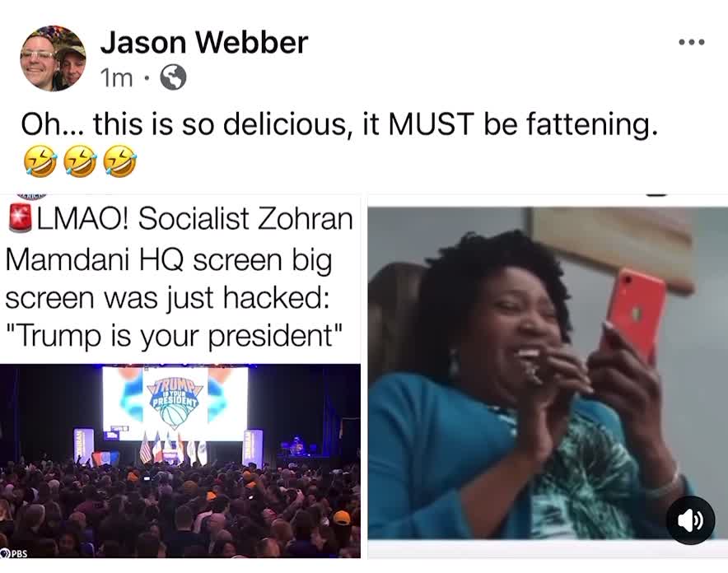Click the globe public privacy icon
728x573 pixels.
pos(173,77)
